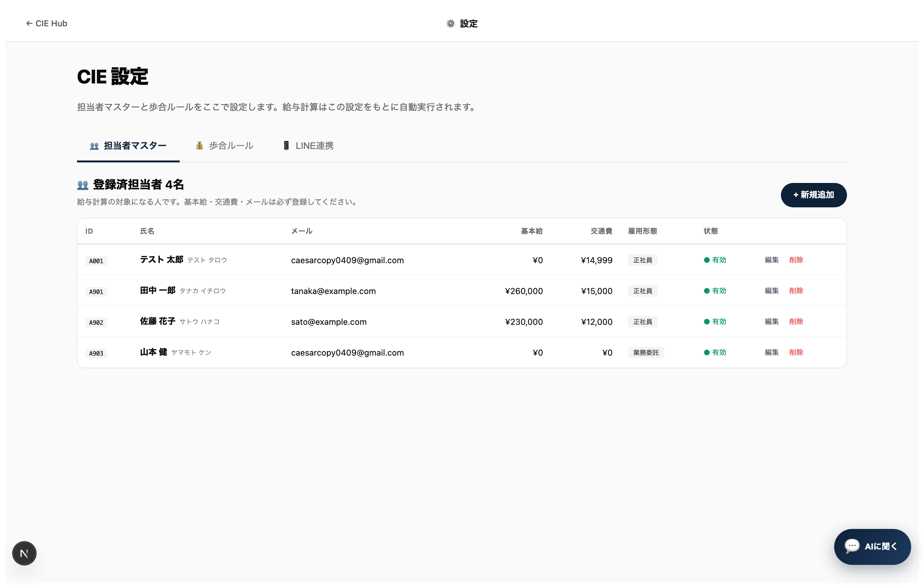
Task: Select the name 田中 一郎
Action: pos(158,290)
